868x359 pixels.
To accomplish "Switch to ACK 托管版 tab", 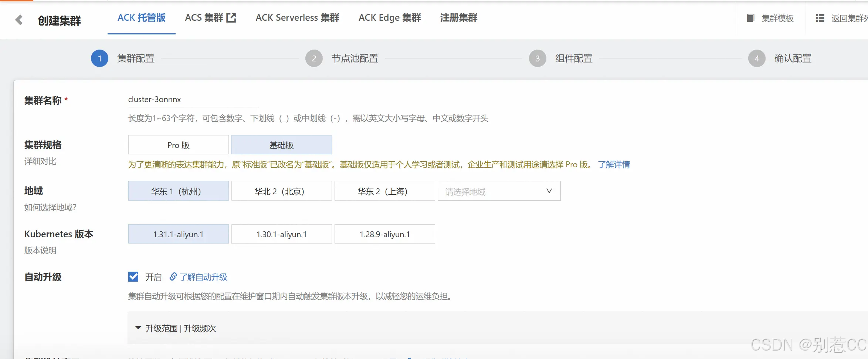I will 142,17.
